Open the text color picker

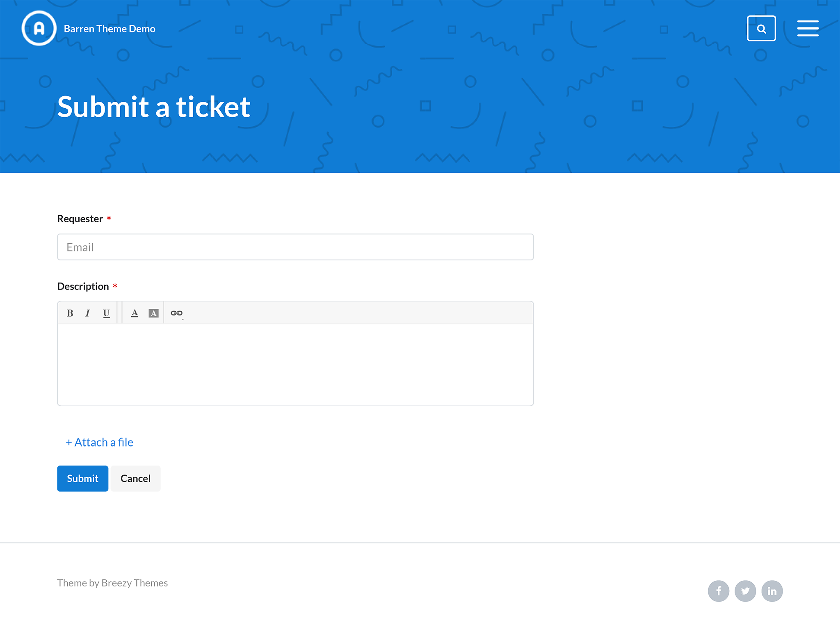click(135, 313)
